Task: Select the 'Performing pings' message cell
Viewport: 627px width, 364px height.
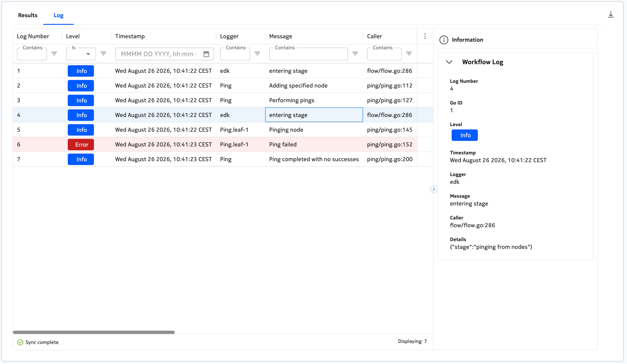Action: click(x=314, y=100)
